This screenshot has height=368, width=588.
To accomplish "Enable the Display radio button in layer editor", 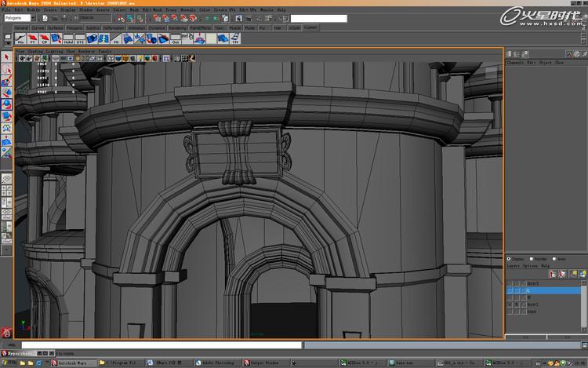I will [509, 258].
